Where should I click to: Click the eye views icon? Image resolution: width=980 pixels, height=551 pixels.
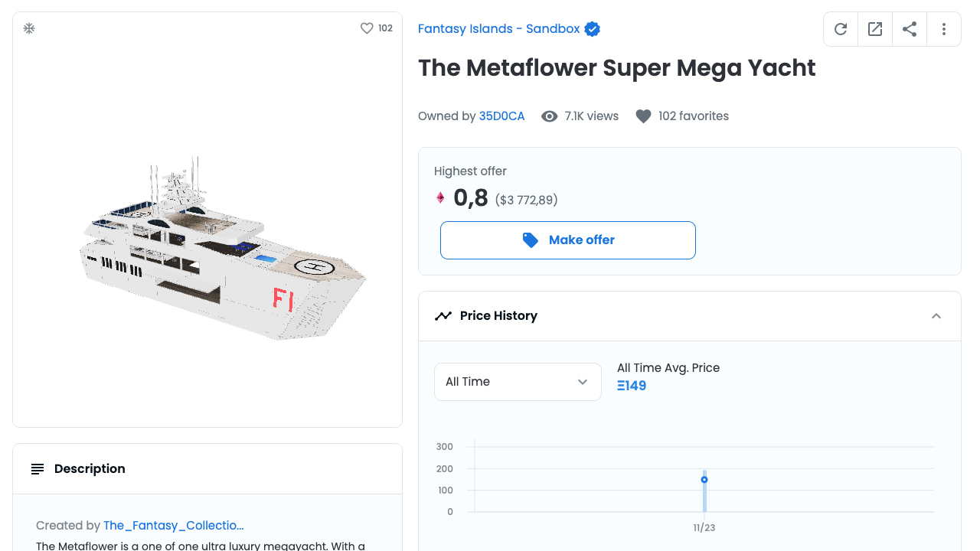point(549,116)
